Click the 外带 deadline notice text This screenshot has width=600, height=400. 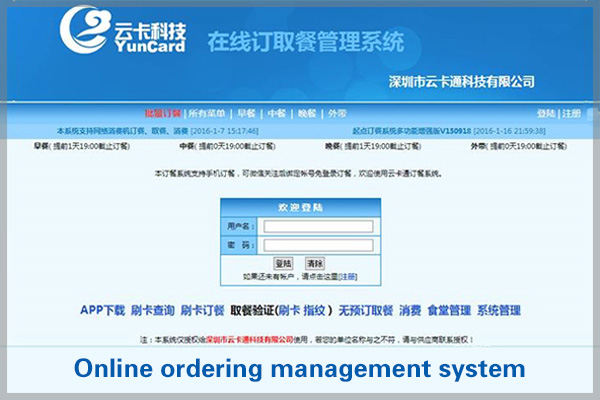point(519,146)
